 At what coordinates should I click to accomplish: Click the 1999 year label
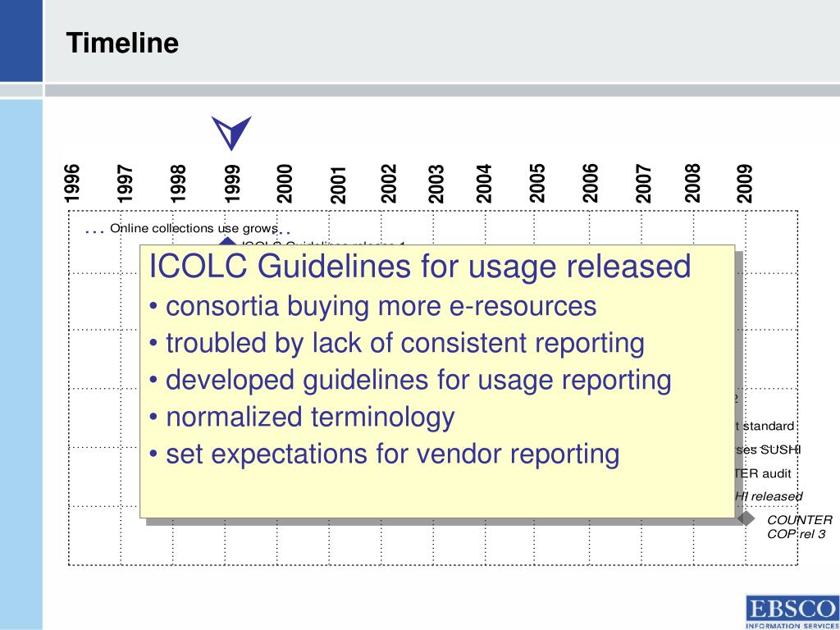(232, 184)
